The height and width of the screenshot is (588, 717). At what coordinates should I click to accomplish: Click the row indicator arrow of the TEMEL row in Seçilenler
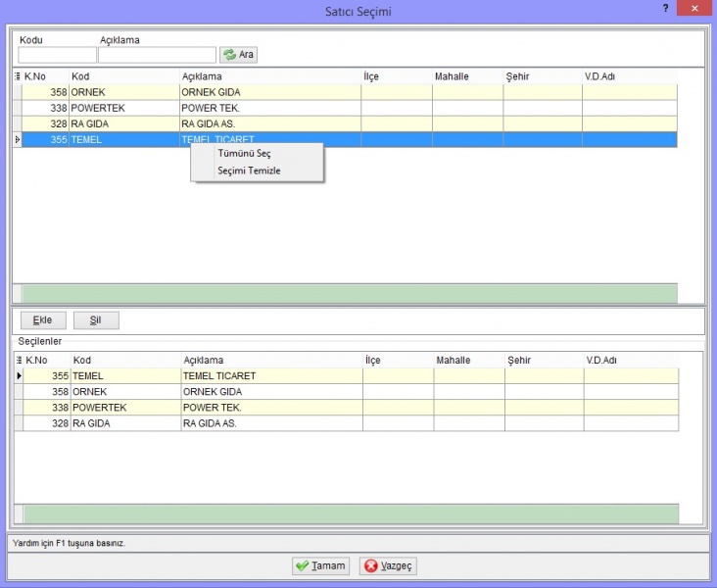tap(19, 375)
